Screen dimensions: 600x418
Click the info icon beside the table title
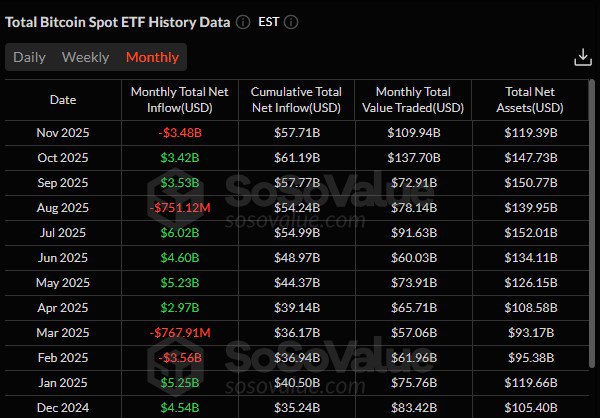point(243,22)
